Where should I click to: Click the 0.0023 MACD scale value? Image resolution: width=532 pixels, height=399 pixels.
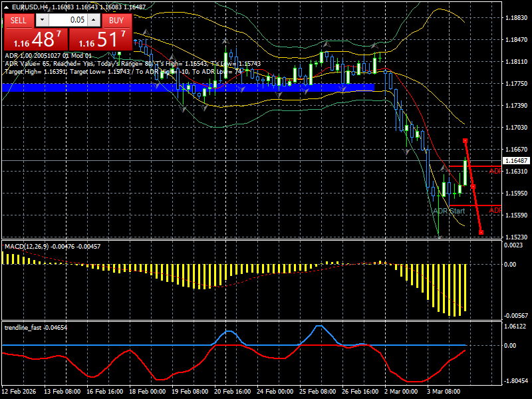[513, 245]
